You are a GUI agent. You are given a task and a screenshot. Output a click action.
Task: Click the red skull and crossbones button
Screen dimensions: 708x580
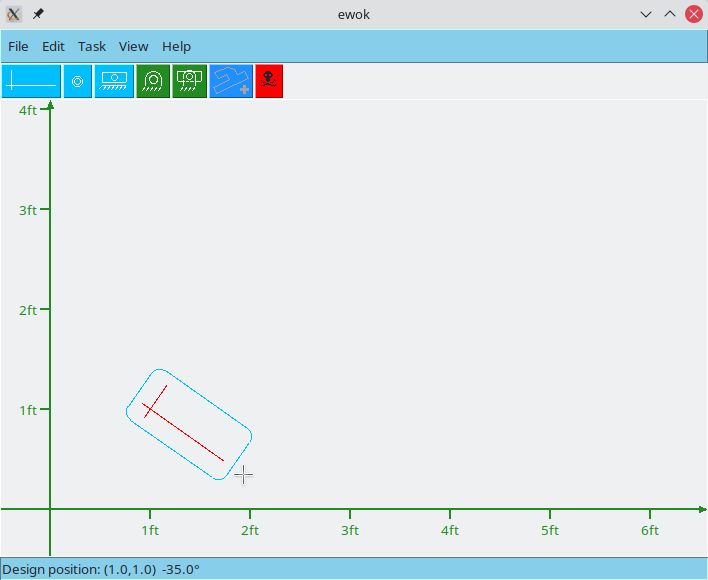point(269,81)
